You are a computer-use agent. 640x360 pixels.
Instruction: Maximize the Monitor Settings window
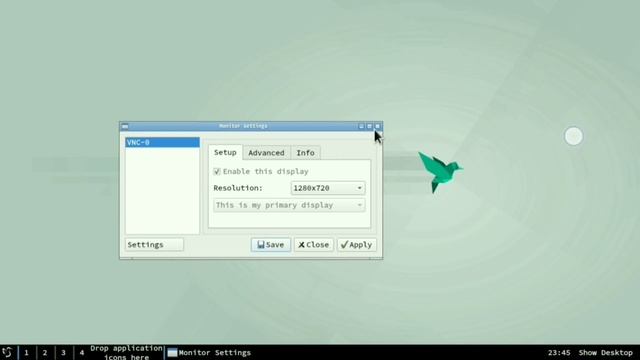pos(369,126)
